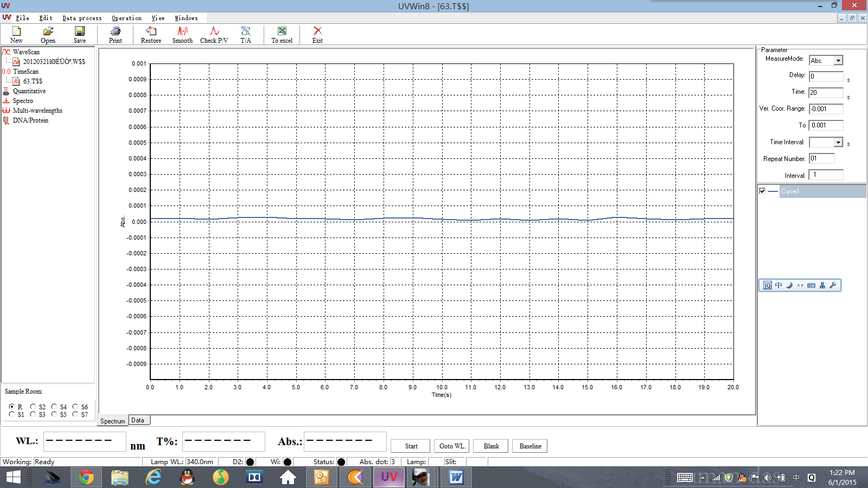This screenshot has width=868, height=488.
Task: Select the 63.T$$ file in tree
Action: tap(33, 81)
